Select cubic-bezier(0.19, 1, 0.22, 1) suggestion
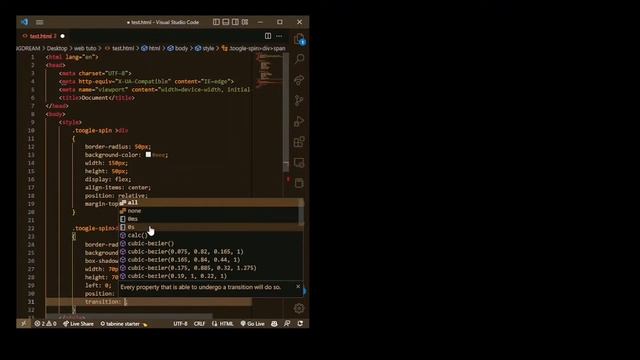 pos(209,276)
